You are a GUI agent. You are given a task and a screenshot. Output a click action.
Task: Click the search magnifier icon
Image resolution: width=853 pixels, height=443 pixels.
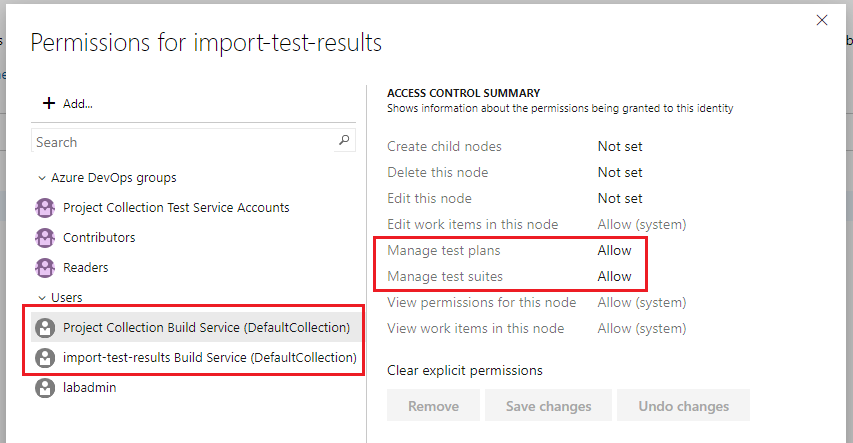coord(344,141)
